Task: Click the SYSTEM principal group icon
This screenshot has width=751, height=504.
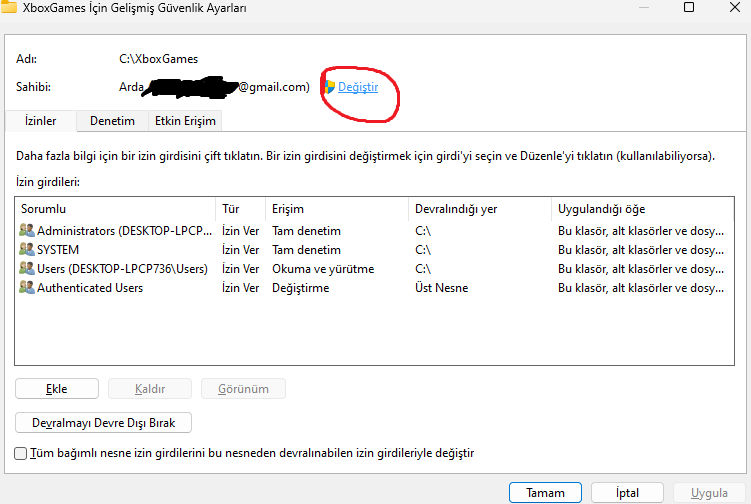Action: (27, 250)
